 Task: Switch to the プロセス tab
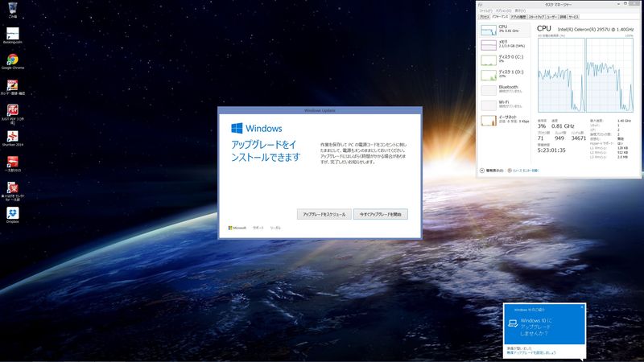pos(485,17)
